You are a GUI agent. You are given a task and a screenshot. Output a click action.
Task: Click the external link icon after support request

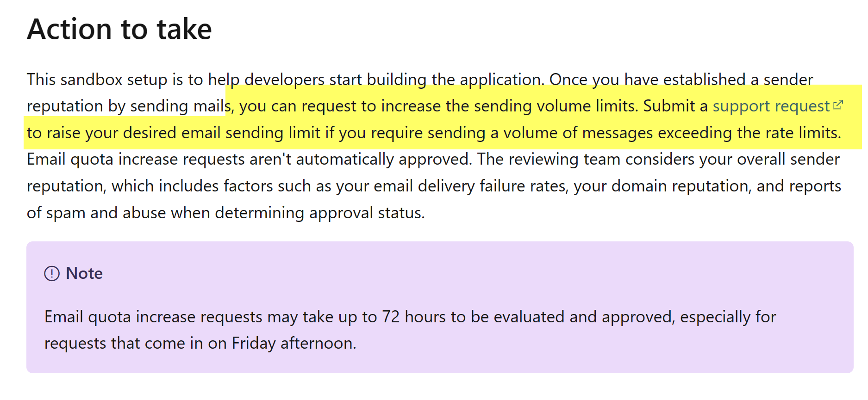(838, 105)
